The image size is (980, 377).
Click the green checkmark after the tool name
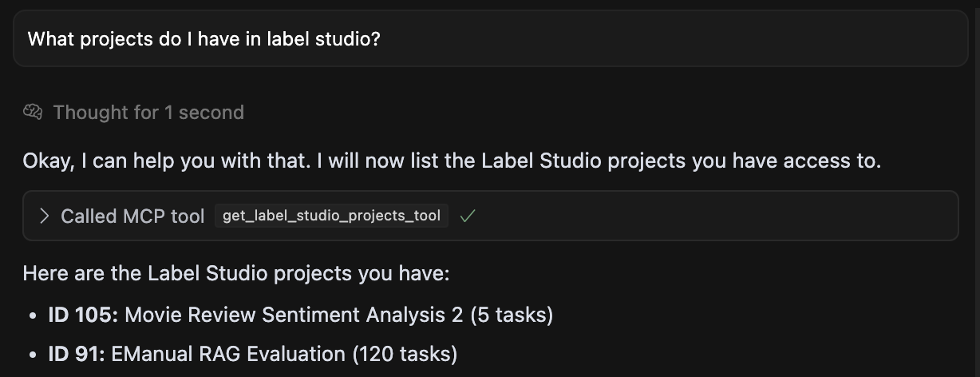coord(468,216)
